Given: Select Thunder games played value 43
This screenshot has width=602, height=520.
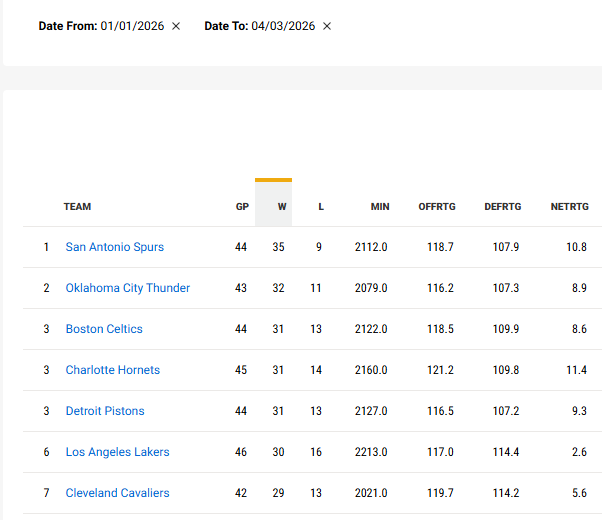Looking at the screenshot, I should [x=241, y=288].
